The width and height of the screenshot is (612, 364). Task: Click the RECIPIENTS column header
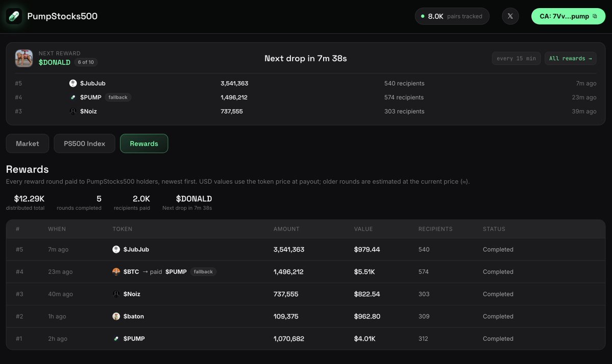click(x=435, y=229)
